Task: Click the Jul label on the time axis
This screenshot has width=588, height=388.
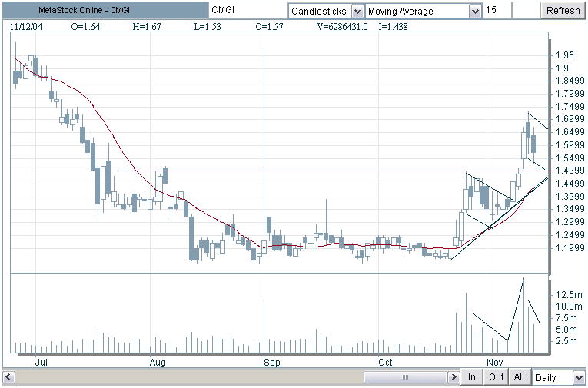Action: tap(41, 363)
